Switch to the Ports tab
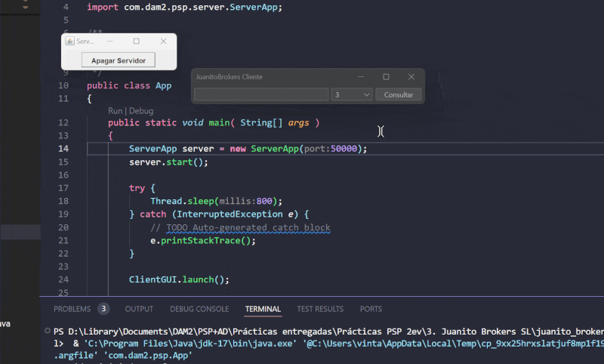Image resolution: width=604 pixels, height=364 pixels. tap(371, 309)
